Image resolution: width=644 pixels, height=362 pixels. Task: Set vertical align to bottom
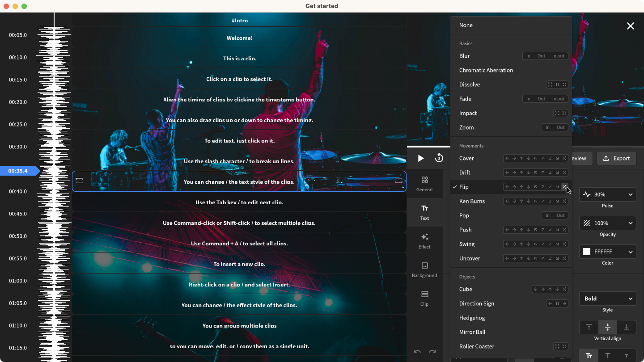pos(626,327)
